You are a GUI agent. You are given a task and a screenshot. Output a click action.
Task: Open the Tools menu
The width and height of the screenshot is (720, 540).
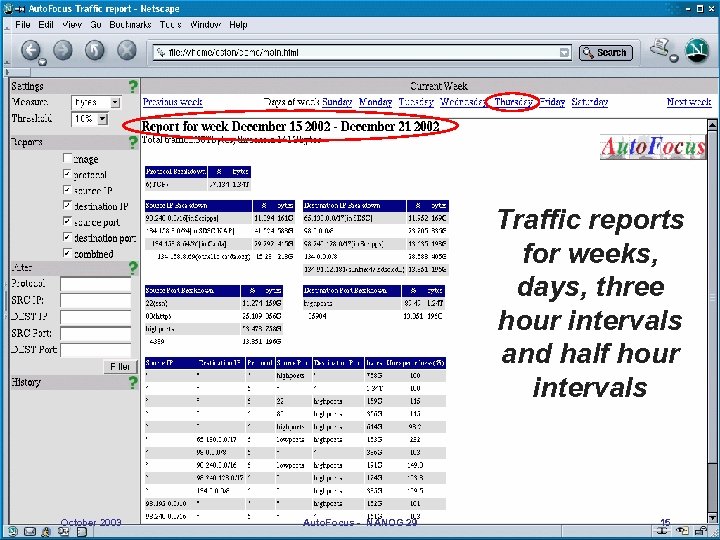coord(171,25)
